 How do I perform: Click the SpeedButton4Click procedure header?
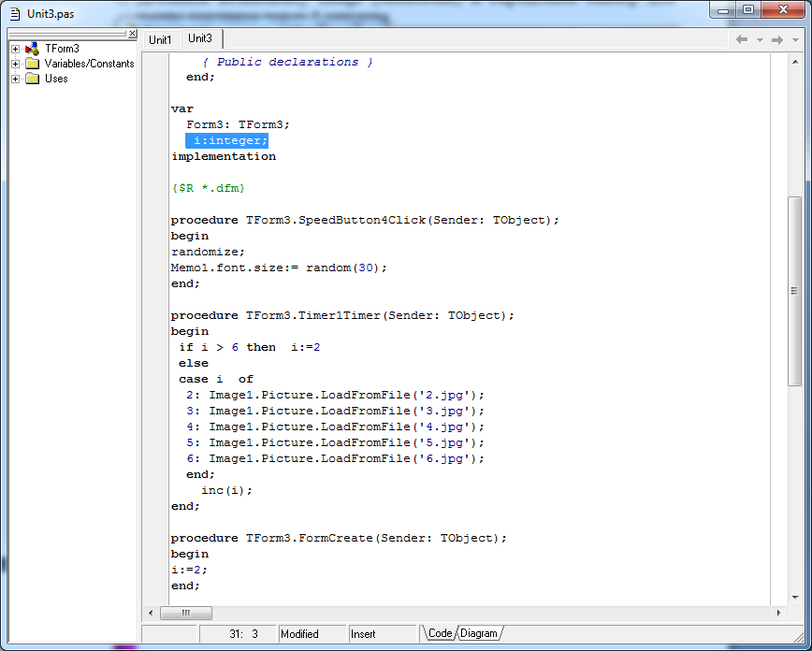365,220
